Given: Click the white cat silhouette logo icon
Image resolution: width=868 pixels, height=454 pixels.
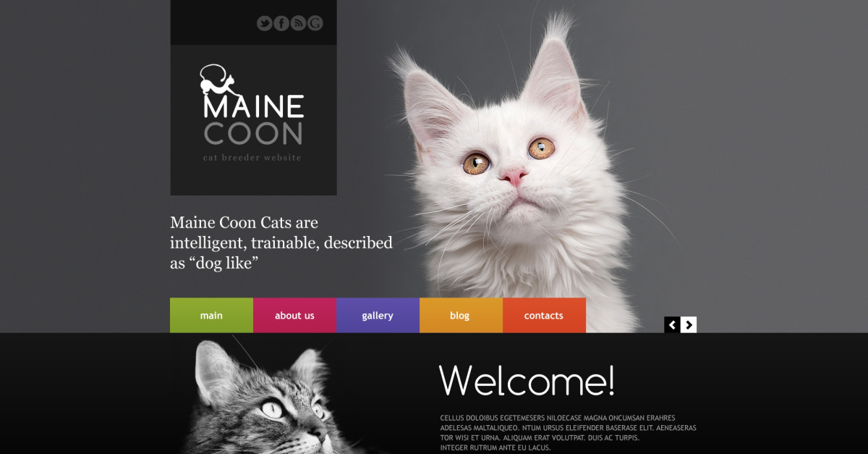Looking at the screenshot, I should pos(218,80).
